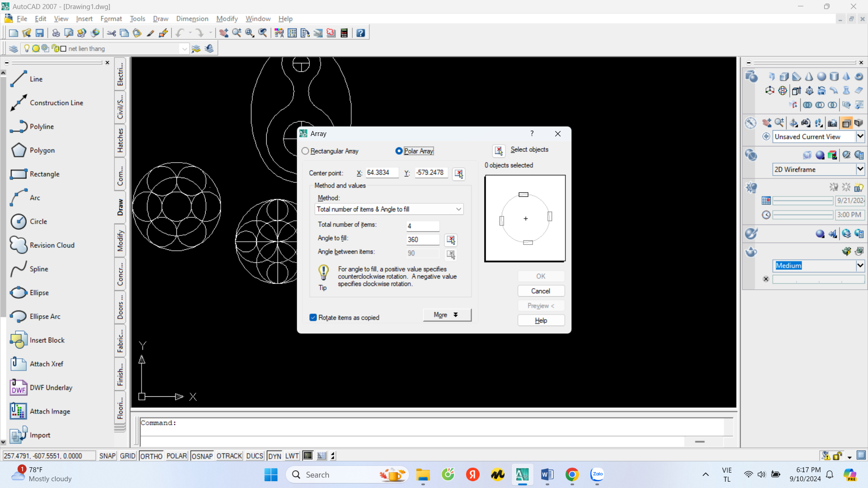
Task: Click the Total number of items field
Action: click(x=423, y=226)
